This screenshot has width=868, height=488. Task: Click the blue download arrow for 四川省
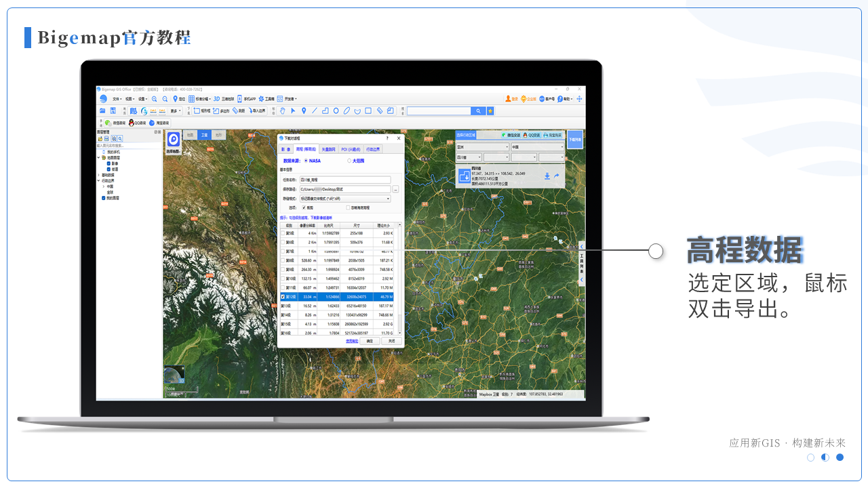547,176
